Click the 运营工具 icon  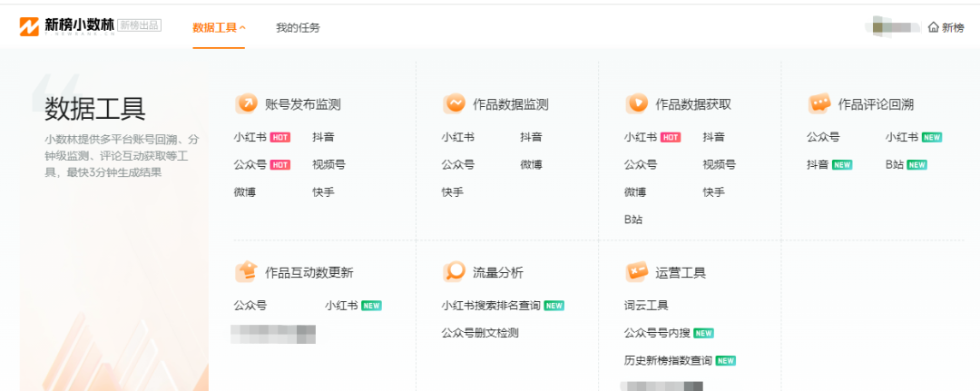[x=636, y=271]
